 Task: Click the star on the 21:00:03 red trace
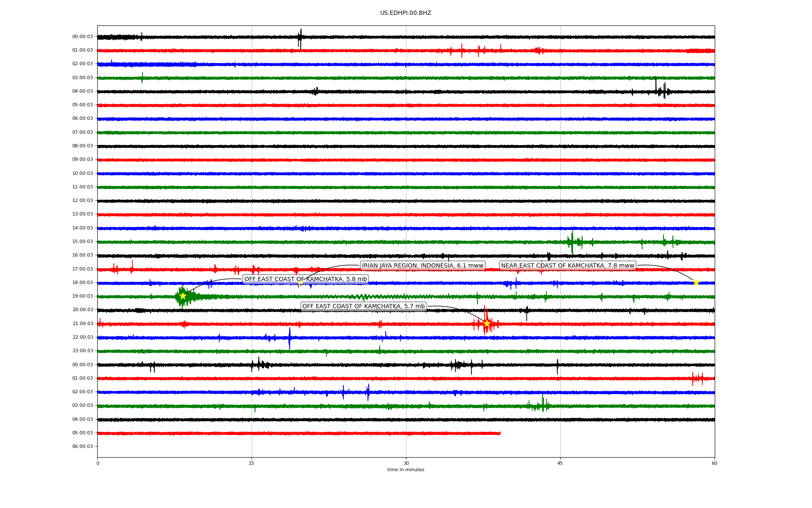487,323
